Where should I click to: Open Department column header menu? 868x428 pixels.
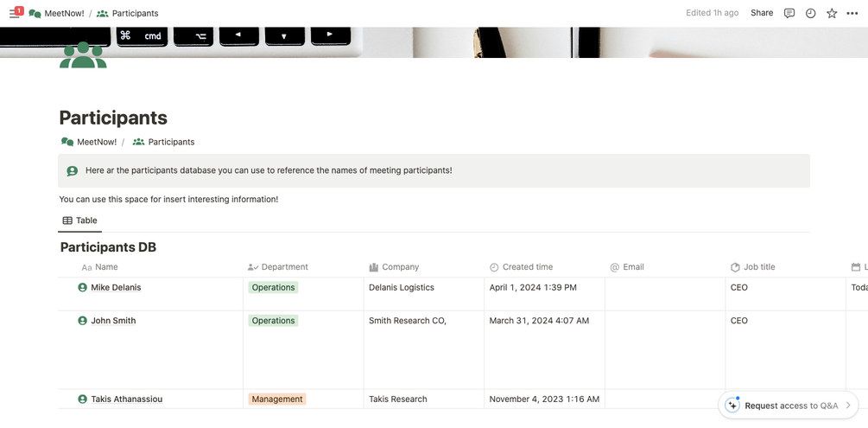[x=284, y=267]
